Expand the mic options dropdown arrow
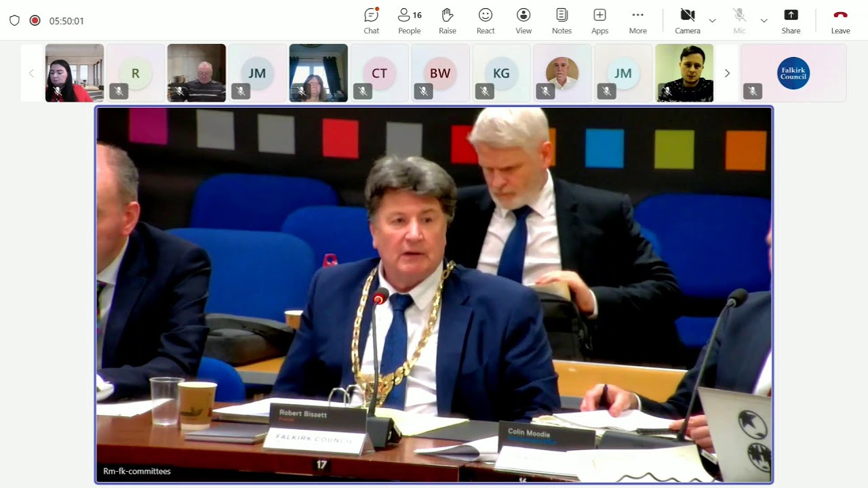The width and height of the screenshot is (868, 488). pos(764,21)
